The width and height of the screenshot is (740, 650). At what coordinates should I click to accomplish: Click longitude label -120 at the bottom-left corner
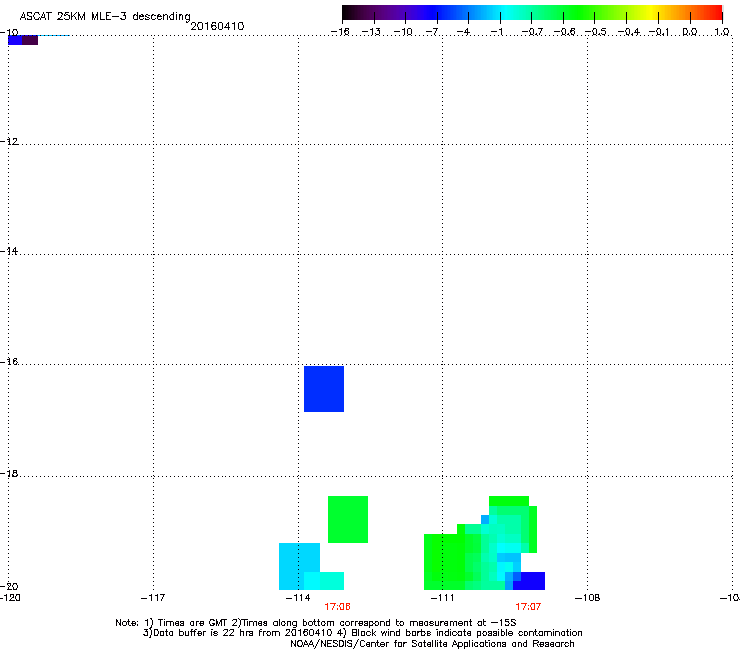coord(10,598)
